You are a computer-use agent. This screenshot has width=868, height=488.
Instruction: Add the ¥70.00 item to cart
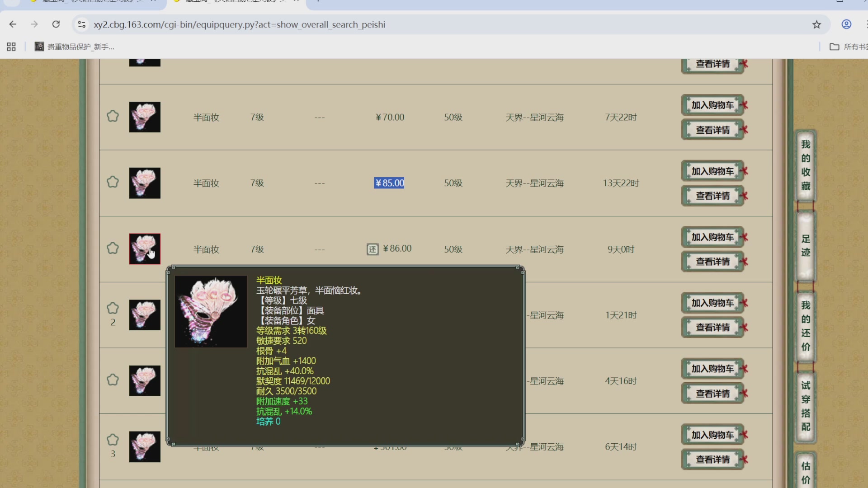(x=712, y=105)
